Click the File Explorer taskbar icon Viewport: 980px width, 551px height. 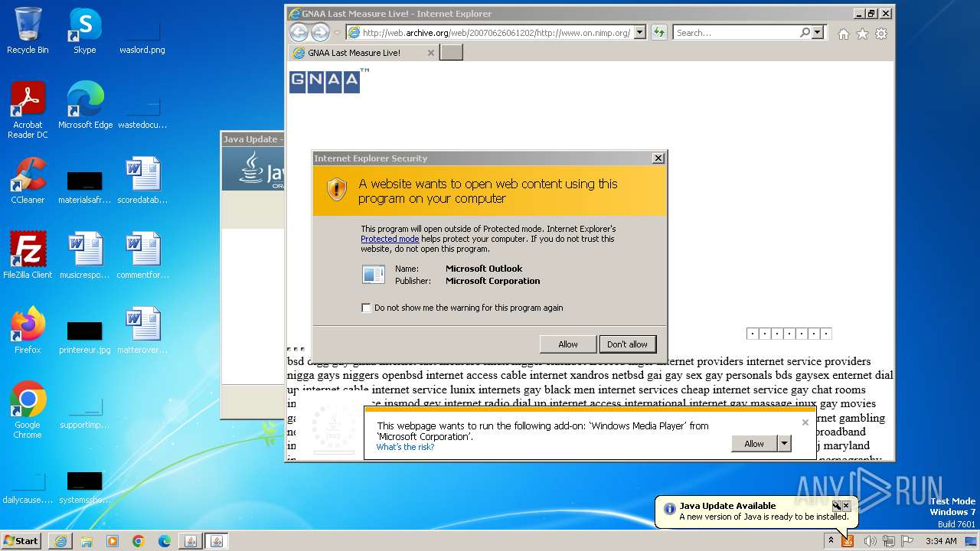coord(87,541)
